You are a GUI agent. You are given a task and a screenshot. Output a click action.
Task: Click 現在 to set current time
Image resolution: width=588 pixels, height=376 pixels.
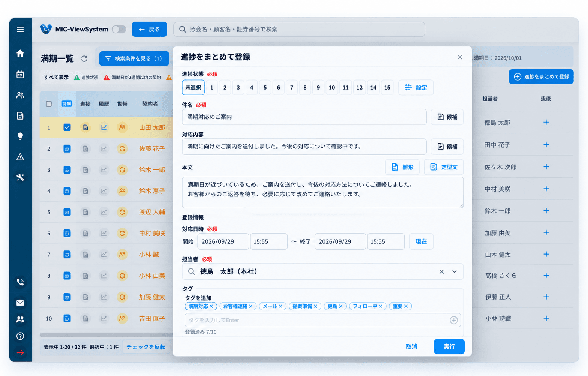[x=421, y=241]
